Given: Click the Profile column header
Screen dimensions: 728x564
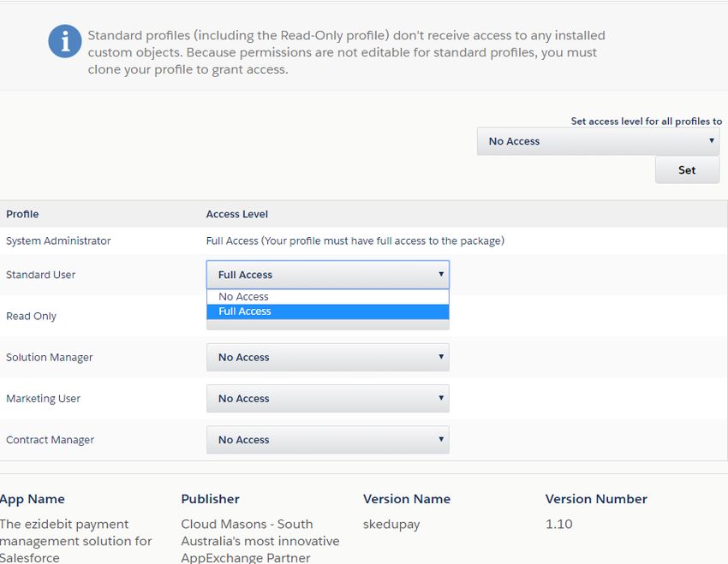Looking at the screenshot, I should [22, 214].
